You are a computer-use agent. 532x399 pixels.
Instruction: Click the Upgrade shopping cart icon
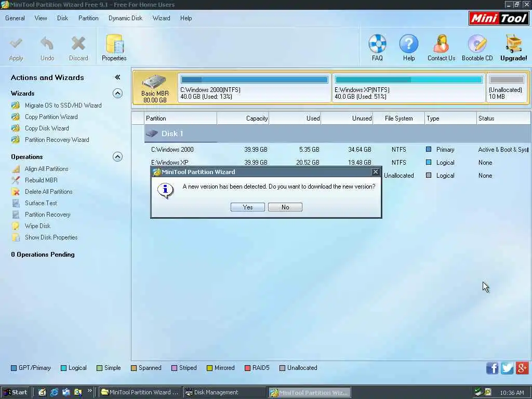click(x=514, y=44)
